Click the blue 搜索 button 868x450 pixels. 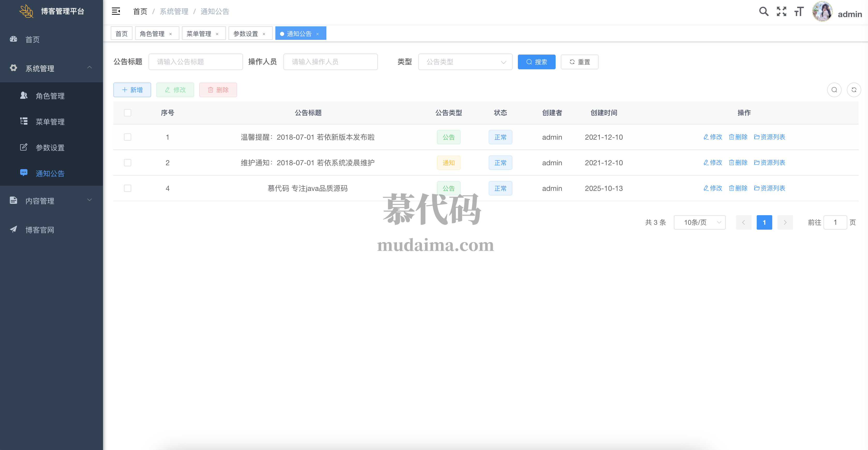pos(536,62)
